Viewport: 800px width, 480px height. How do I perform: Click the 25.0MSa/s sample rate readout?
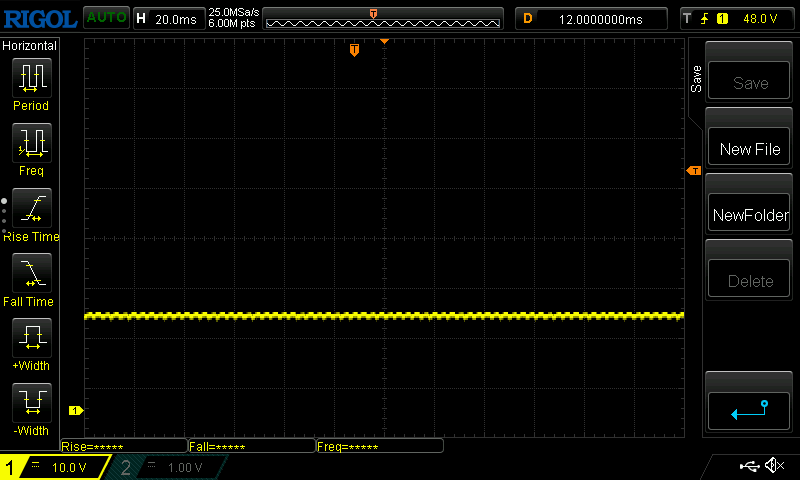point(234,12)
